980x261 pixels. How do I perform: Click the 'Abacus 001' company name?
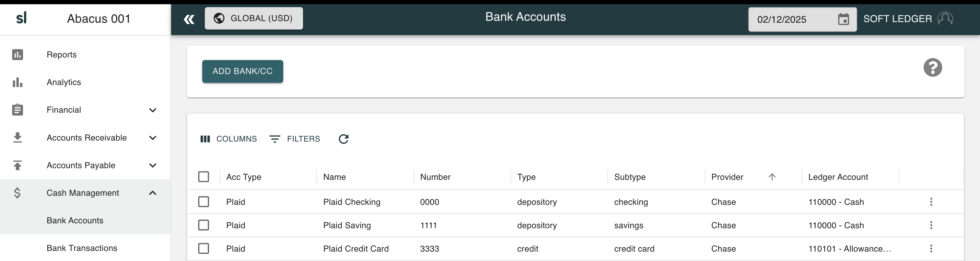pos(99,18)
